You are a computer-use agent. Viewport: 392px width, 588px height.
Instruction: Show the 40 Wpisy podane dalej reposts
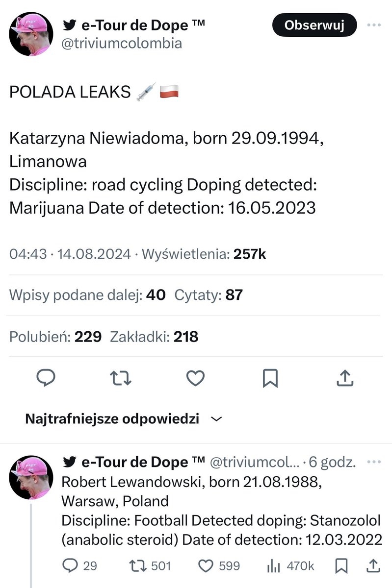[87, 295]
